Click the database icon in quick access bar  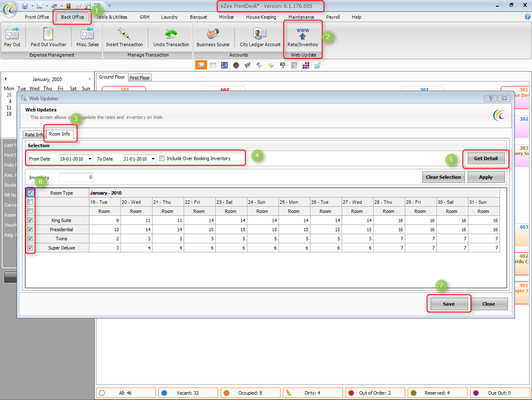25,5
